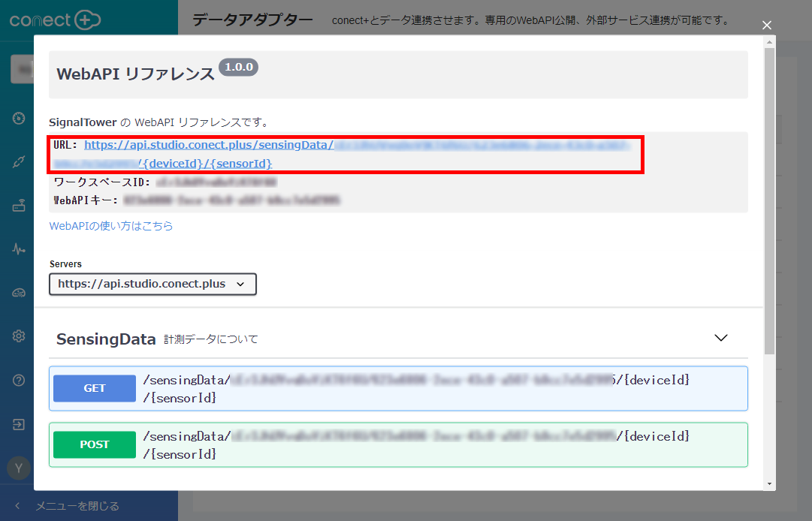Click the SignalTower の WebAPI リファレンスです text

(x=159, y=122)
